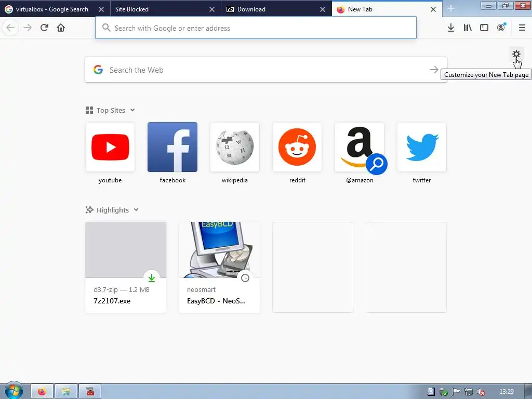Open the Firefox home page icon

tap(61, 28)
